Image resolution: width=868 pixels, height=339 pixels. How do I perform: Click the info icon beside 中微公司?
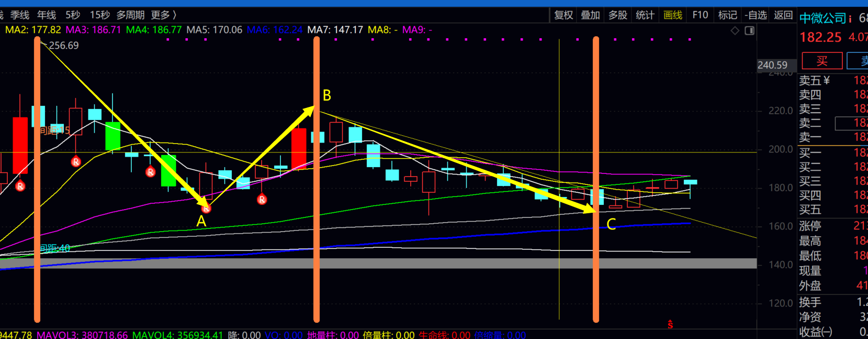(x=850, y=19)
